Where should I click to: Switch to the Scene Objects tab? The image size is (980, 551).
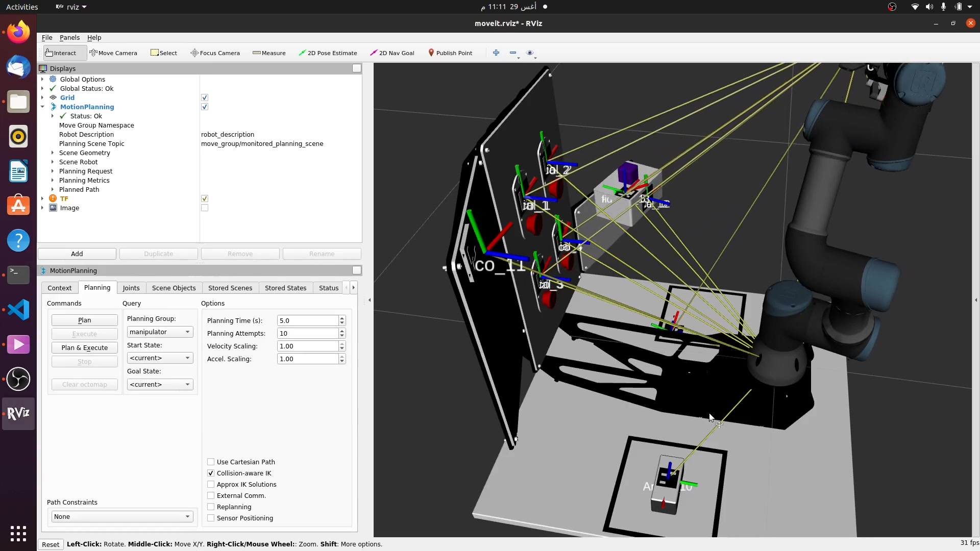tap(174, 288)
